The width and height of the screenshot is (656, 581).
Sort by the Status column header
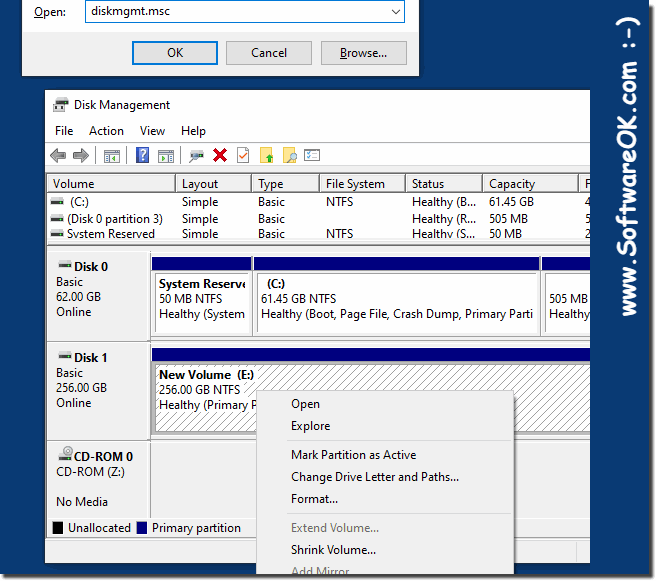[x=443, y=184]
